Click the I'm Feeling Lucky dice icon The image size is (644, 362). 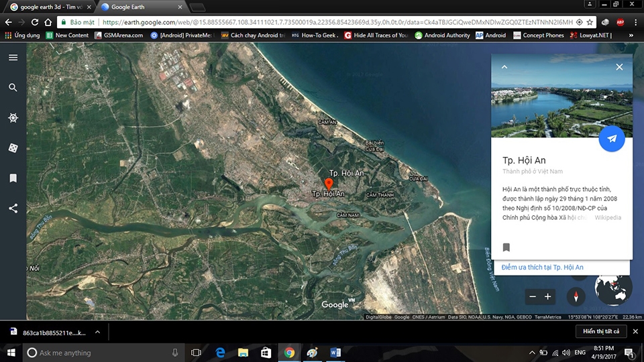point(13,147)
